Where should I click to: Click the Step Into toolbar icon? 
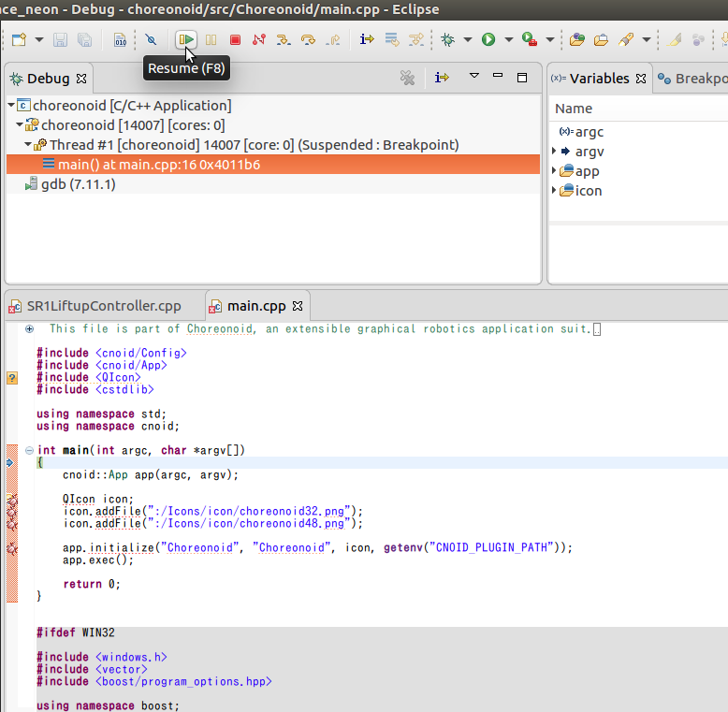tap(284, 40)
